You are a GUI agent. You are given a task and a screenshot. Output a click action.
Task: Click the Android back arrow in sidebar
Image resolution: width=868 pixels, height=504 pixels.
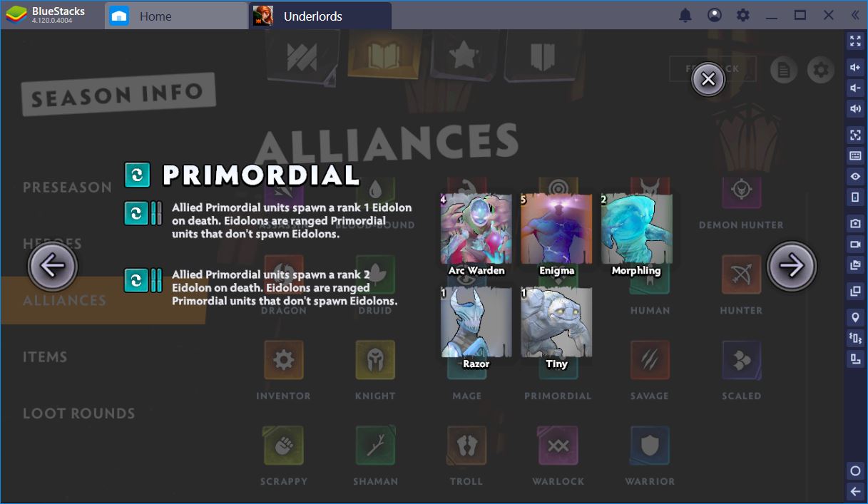[x=855, y=490]
